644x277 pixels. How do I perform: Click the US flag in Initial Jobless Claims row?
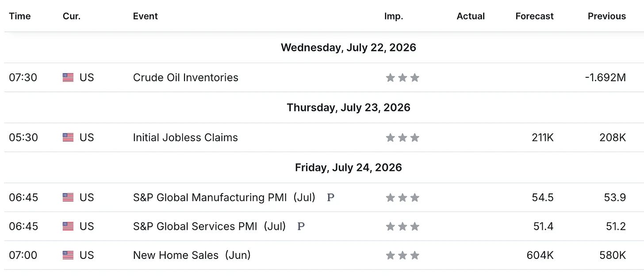(68, 137)
